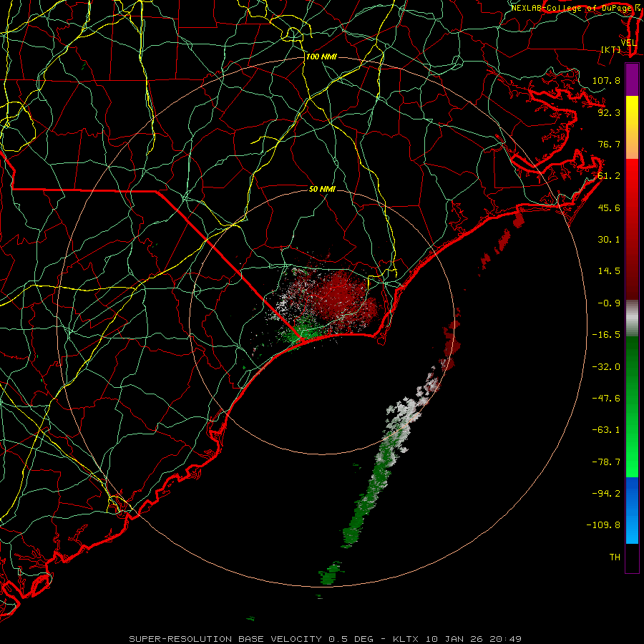644x644 pixels.
Task: Click the 14.5 legend value
Action: point(609,271)
